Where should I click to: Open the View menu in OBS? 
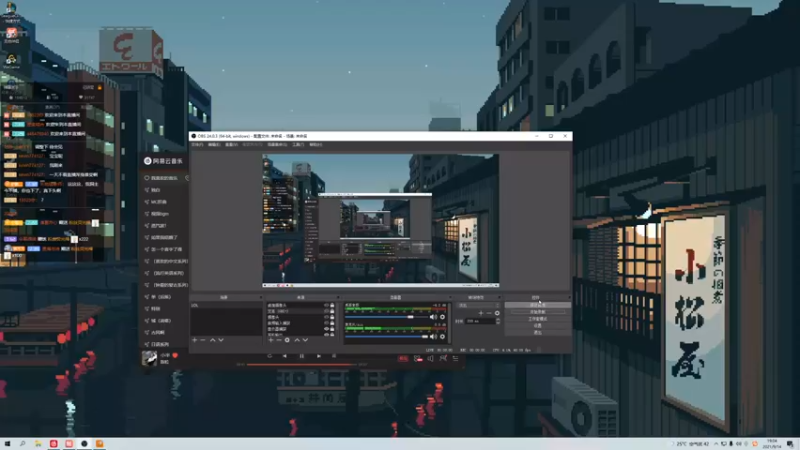click(231, 145)
